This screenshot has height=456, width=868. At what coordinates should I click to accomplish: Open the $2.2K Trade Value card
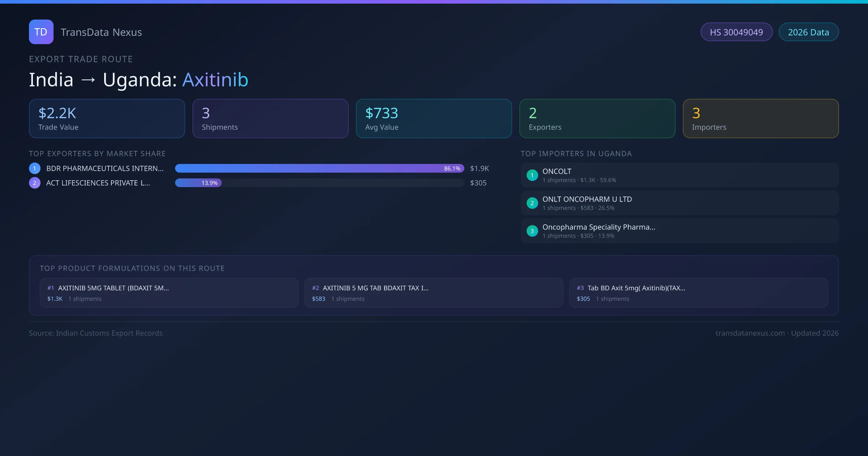(107, 119)
